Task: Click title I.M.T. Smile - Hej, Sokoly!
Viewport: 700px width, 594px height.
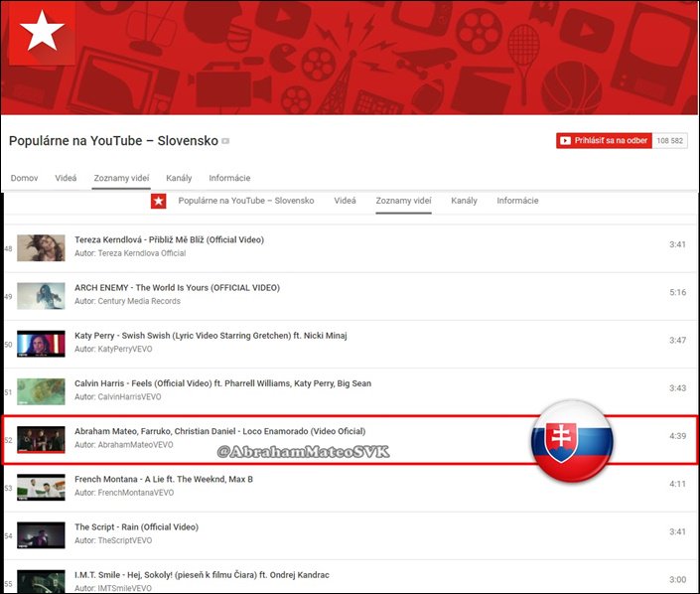Action: (x=202, y=575)
